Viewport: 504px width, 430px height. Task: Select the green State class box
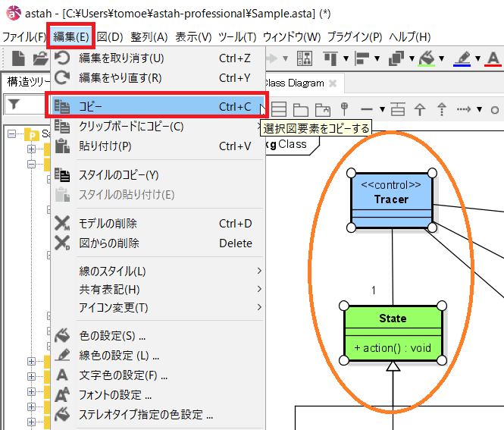click(392, 334)
